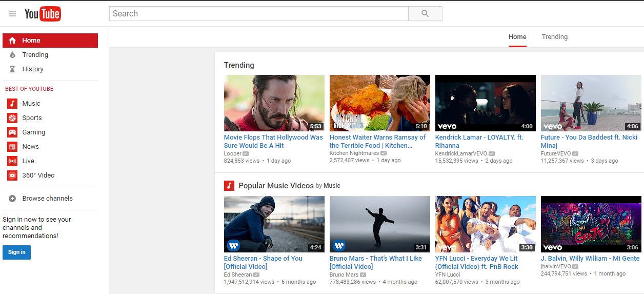Click the Home house icon in sidebar
The width and height of the screenshot is (644, 294).
pos(12,41)
